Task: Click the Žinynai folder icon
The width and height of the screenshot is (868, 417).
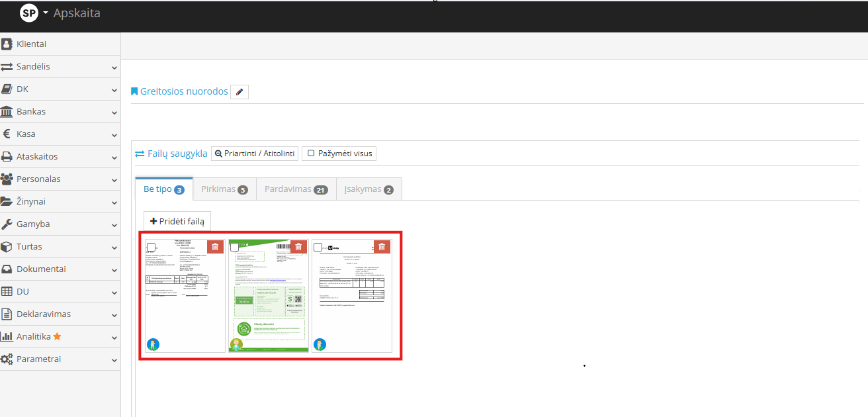Action: tap(7, 202)
